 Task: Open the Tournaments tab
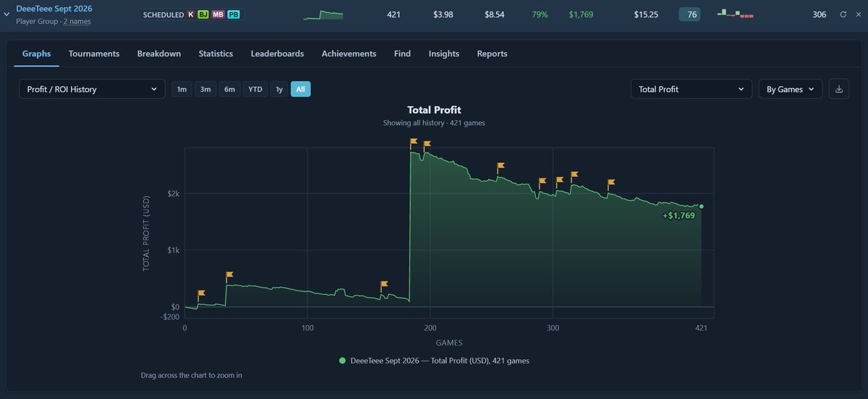94,53
